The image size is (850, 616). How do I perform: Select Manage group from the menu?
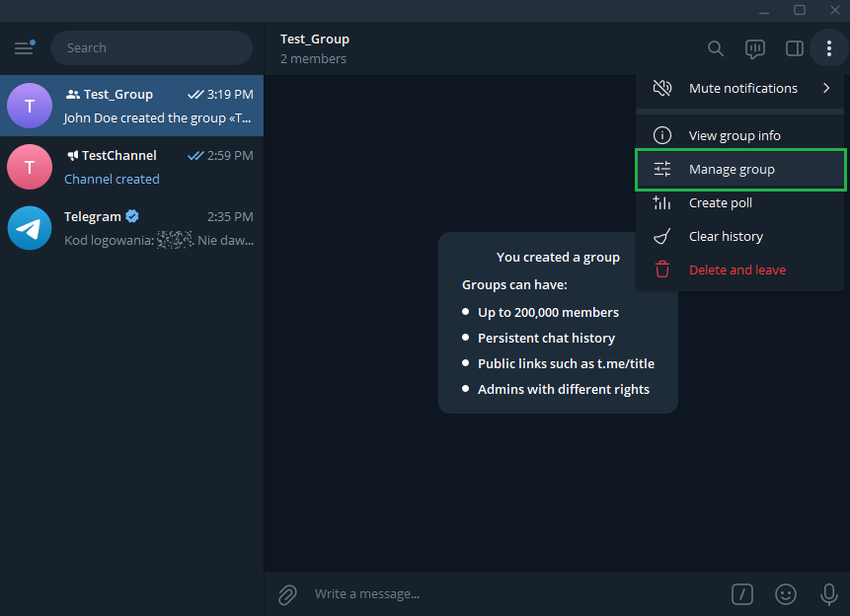(740, 169)
